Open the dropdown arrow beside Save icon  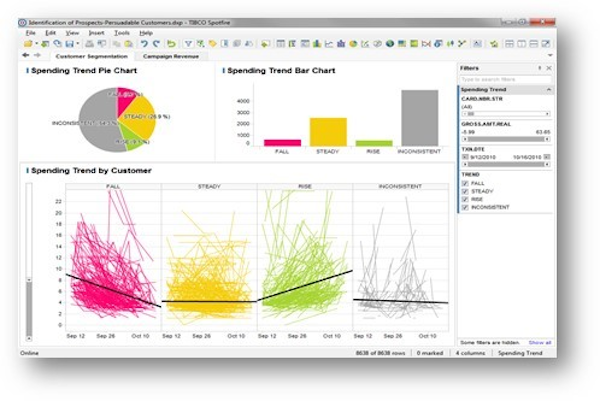coord(77,44)
